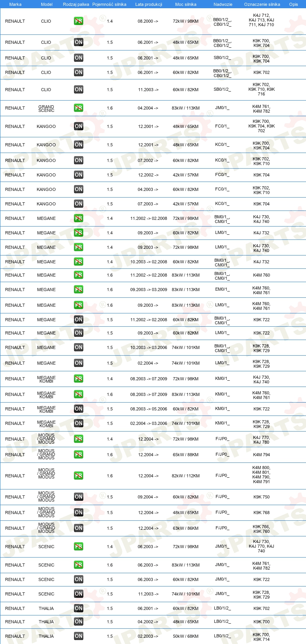Select the '10.2003 -> 02.2008' date cell
This screenshot has height=644, width=306.
click(x=149, y=262)
